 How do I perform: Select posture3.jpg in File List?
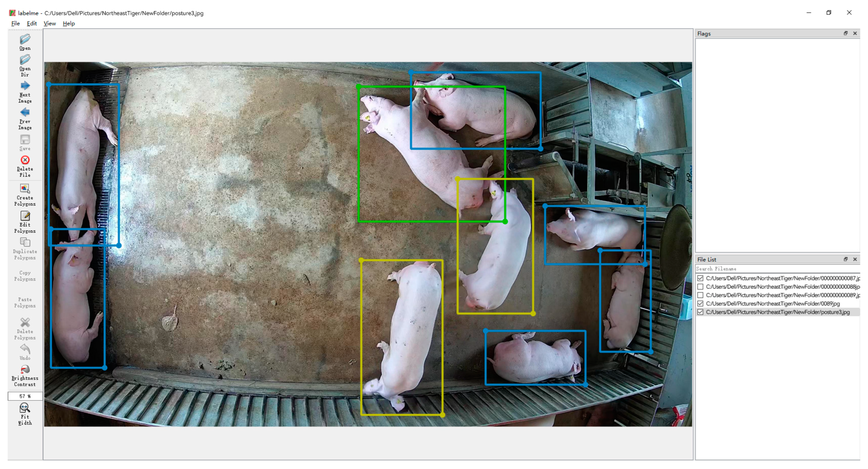click(778, 312)
